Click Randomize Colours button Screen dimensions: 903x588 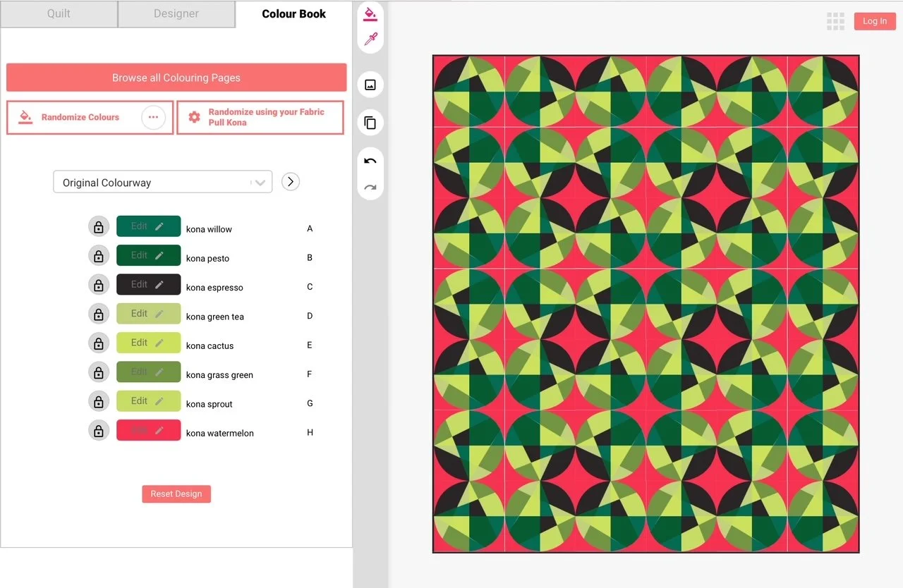point(90,117)
